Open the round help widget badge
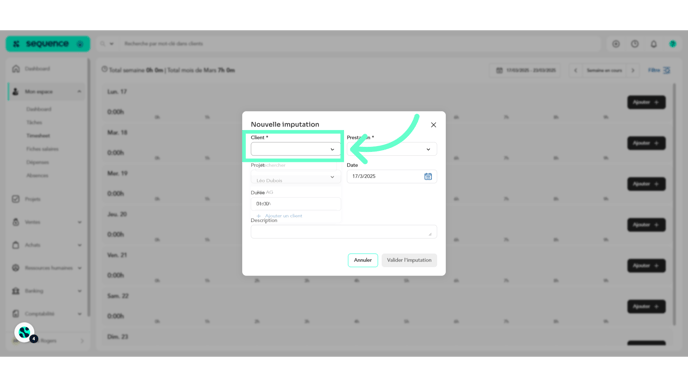The image size is (688, 387). 25,333
